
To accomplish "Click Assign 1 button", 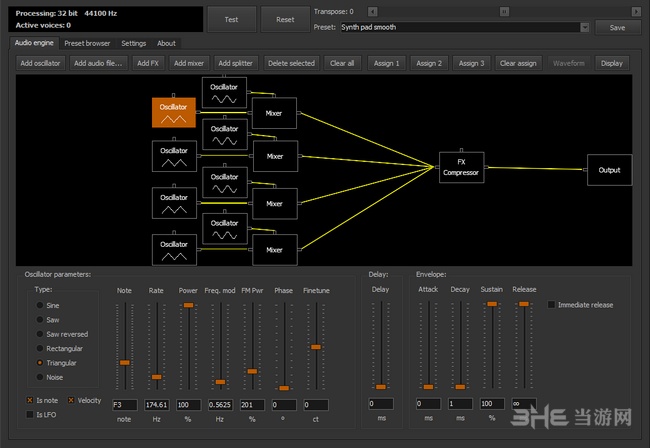I will [386, 63].
